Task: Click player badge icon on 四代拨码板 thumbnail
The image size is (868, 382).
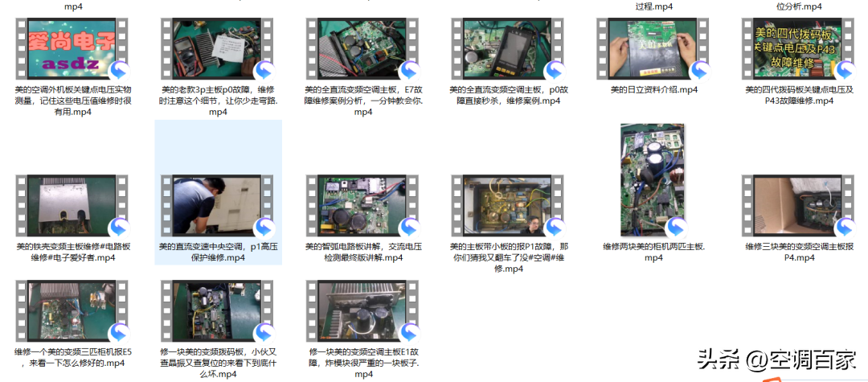Action: pos(844,72)
